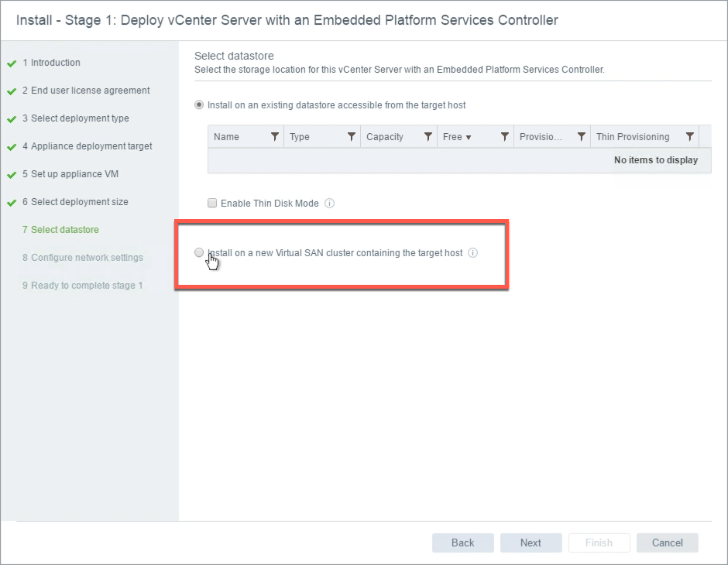Click the Finish button
The image size is (728, 565).
click(x=599, y=543)
